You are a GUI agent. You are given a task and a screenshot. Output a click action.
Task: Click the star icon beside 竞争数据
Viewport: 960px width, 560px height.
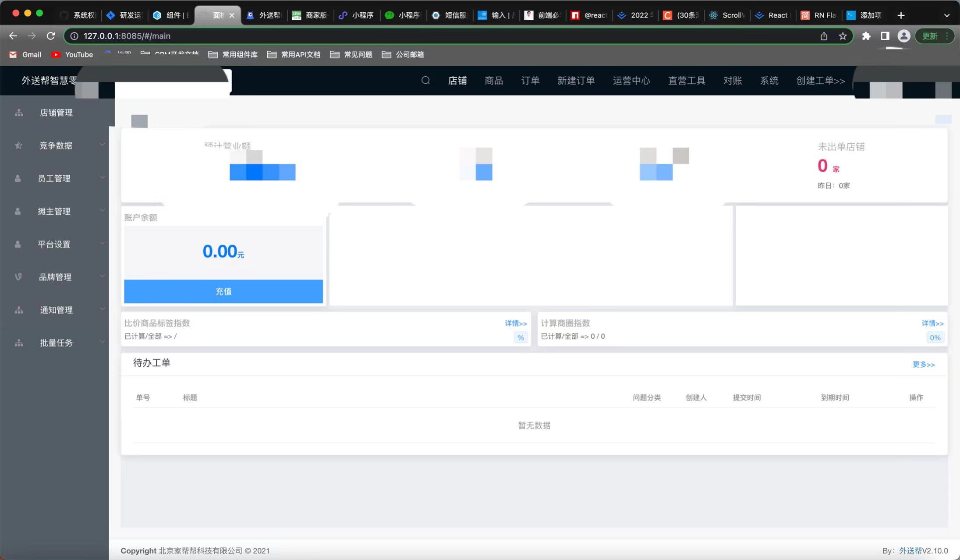point(18,145)
